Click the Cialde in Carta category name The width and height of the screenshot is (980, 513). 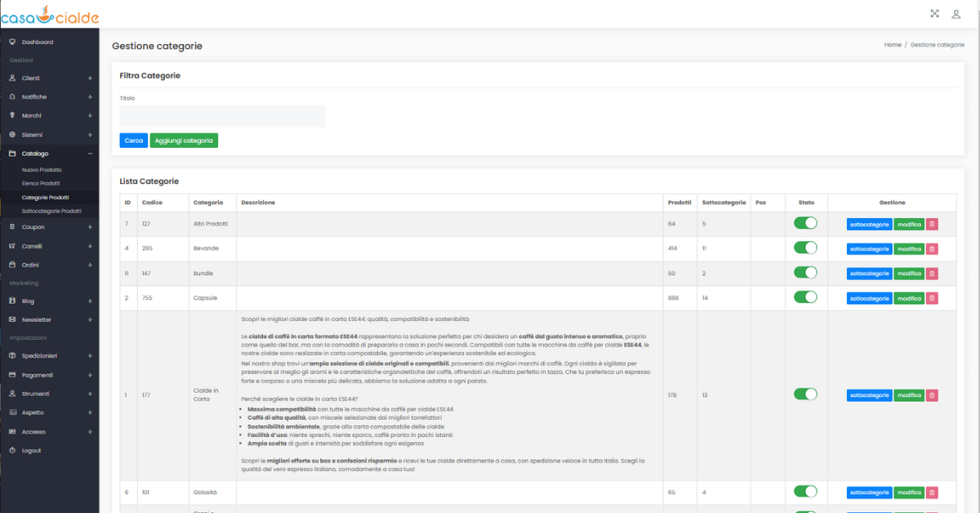tap(206, 395)
